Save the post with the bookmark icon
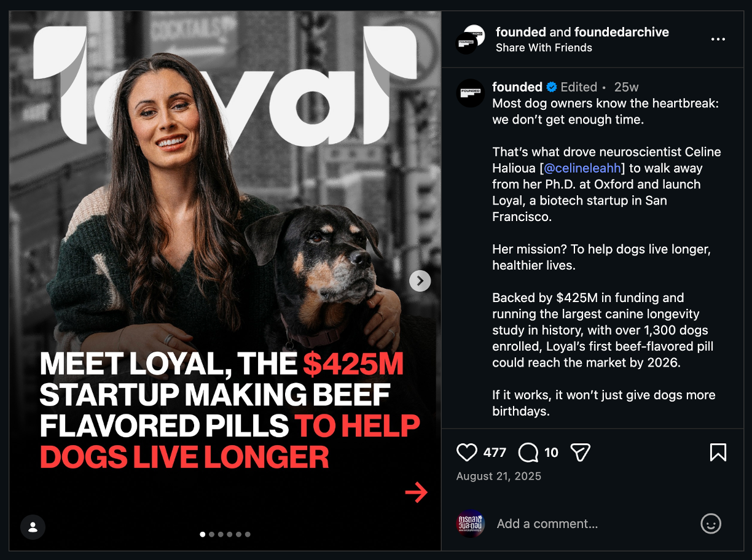The image size is (752, 560). (718, 453)
